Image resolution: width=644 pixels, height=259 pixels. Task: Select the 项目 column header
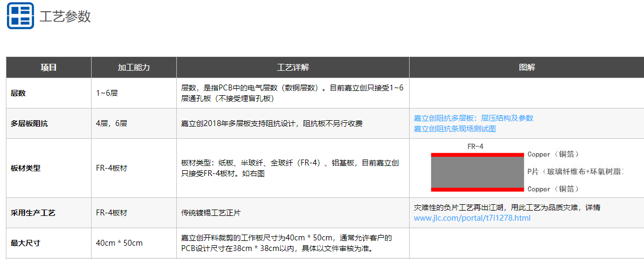coord(48,68)
